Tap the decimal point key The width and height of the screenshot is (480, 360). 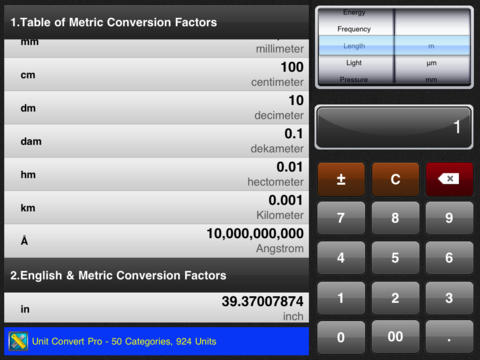click(449, 337)
